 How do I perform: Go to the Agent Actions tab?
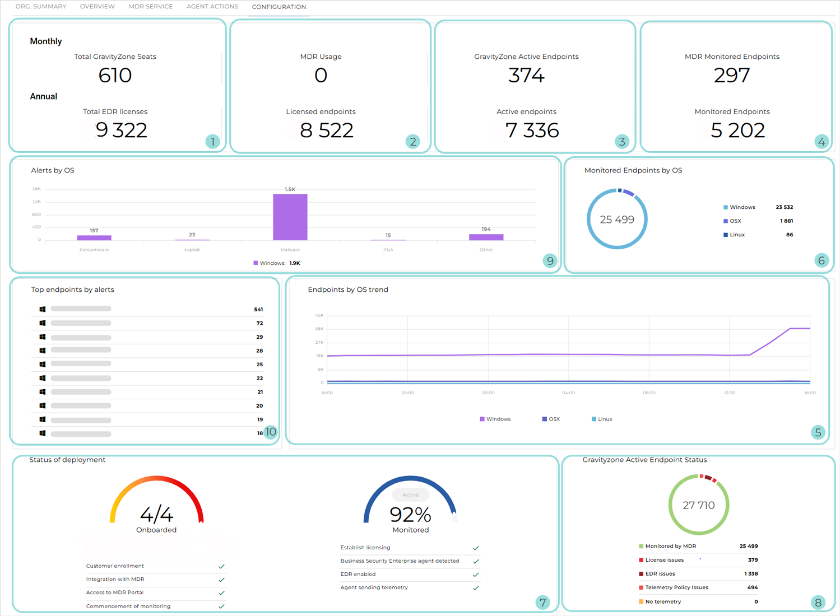coord(212,7)
